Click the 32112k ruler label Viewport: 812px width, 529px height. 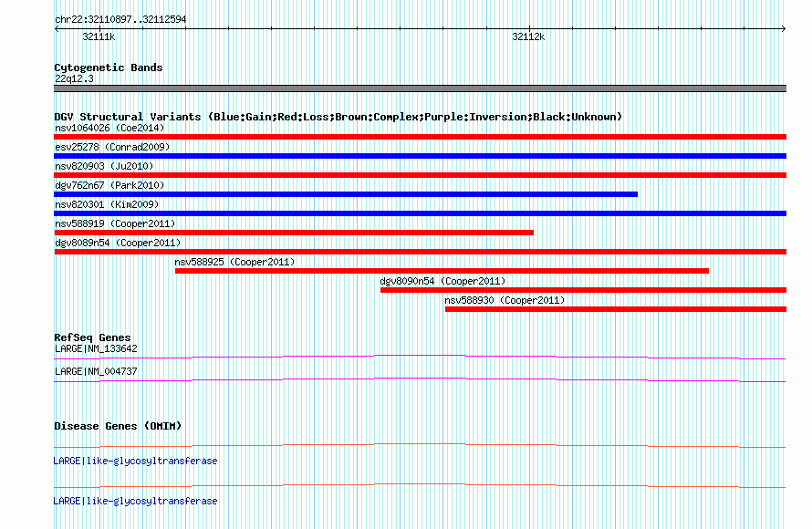[528, 36]
